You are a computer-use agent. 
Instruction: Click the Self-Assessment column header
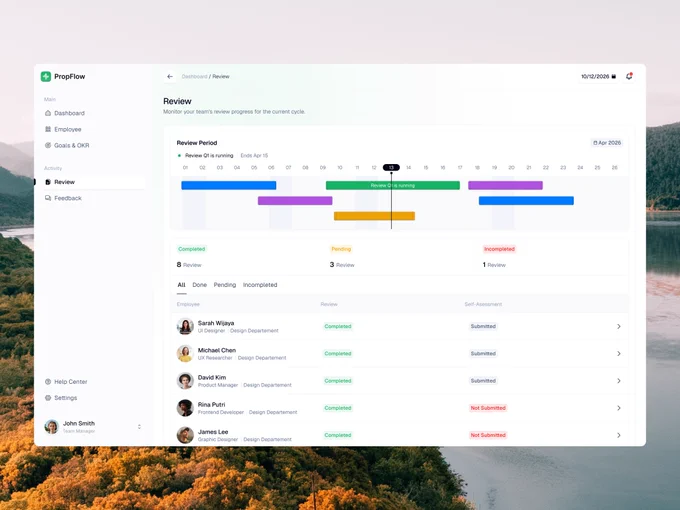[x=483, y=304]
